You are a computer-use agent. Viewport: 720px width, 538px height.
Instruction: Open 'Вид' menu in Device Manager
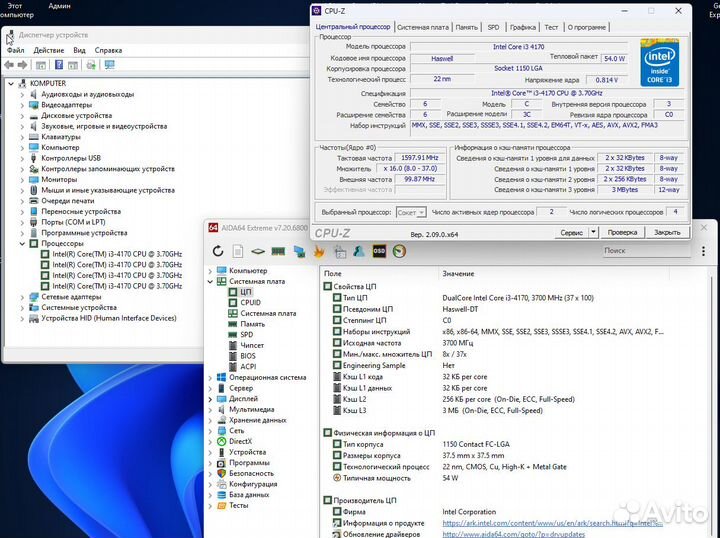79,50
